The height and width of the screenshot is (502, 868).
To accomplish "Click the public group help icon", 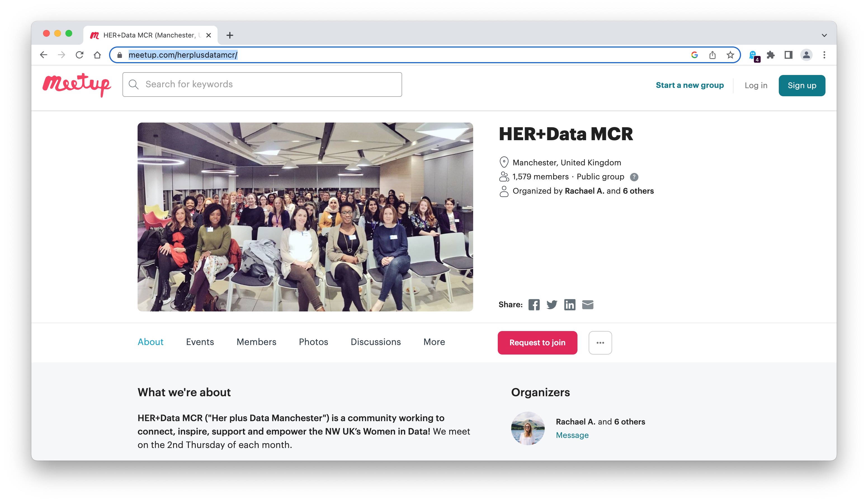I will (x=634, y=177).
